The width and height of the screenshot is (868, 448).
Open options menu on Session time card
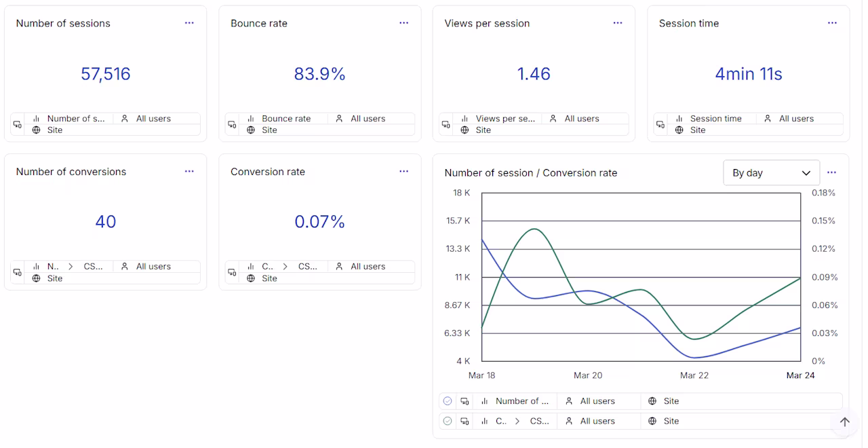832,23
